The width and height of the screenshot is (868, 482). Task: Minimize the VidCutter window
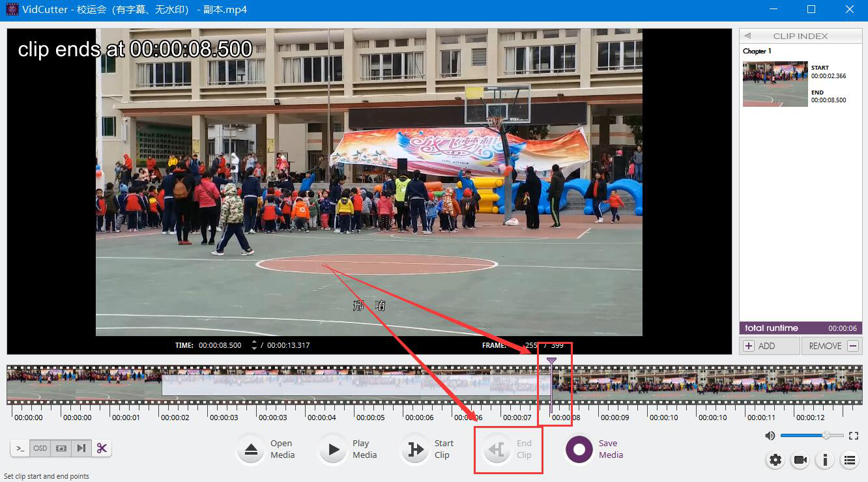[x=774, y=10]
